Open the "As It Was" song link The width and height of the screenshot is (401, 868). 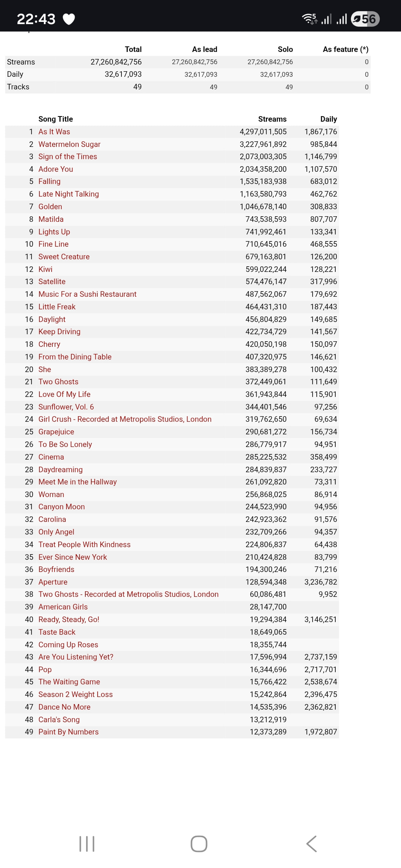54,132
